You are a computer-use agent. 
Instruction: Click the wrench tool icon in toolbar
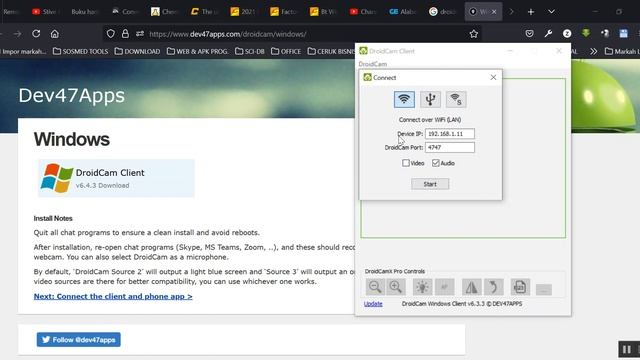coord(548,34)
